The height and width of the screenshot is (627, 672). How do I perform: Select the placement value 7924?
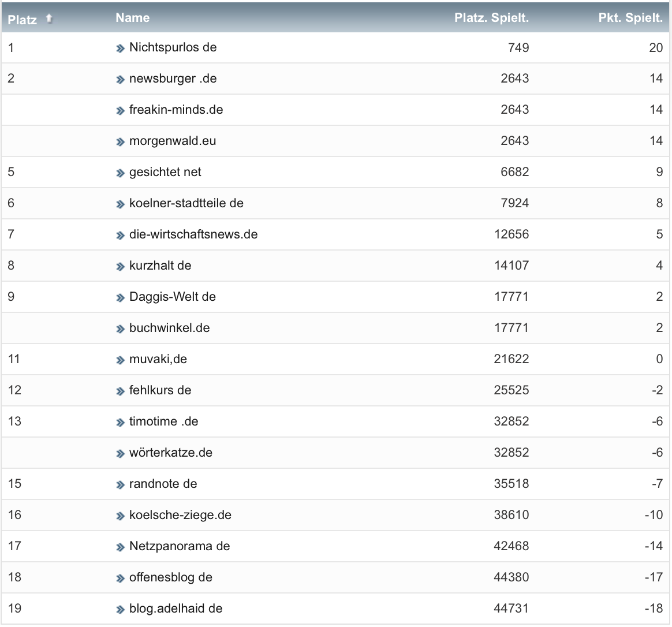[x=515, y=203]
